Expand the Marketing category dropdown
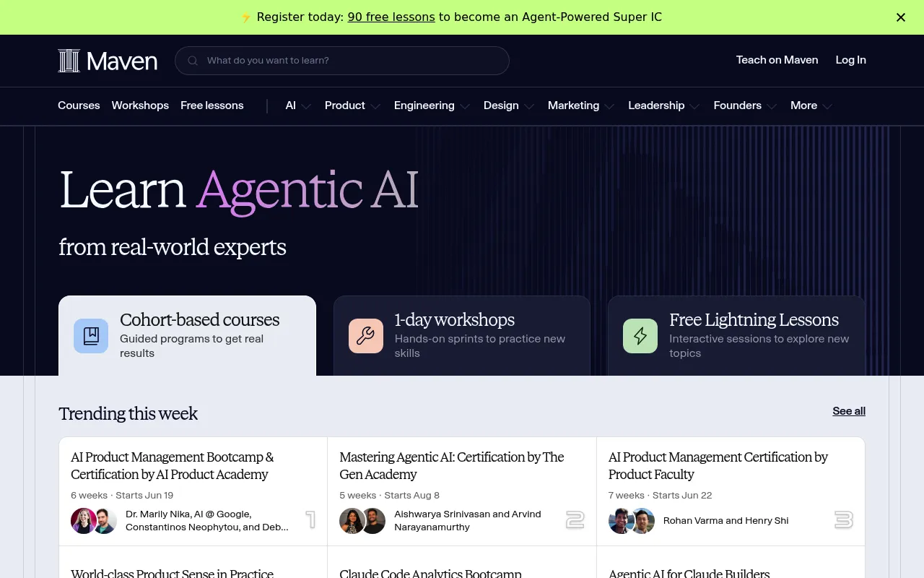 581,105
